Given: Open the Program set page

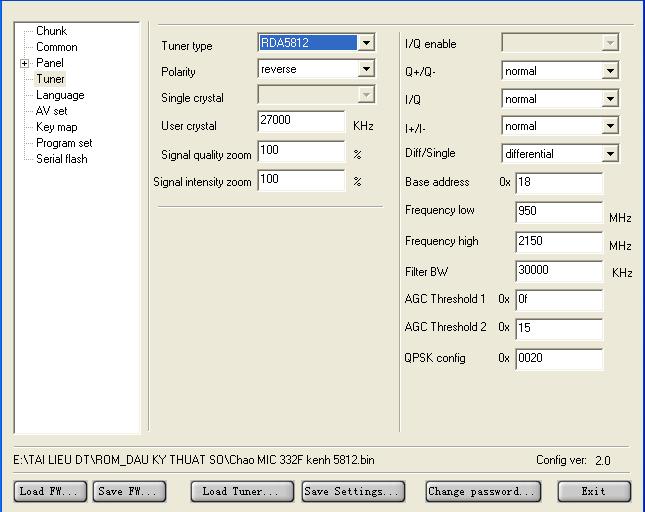Looking at the screenshot, I should pyautogui.click(x=64, y=143).
